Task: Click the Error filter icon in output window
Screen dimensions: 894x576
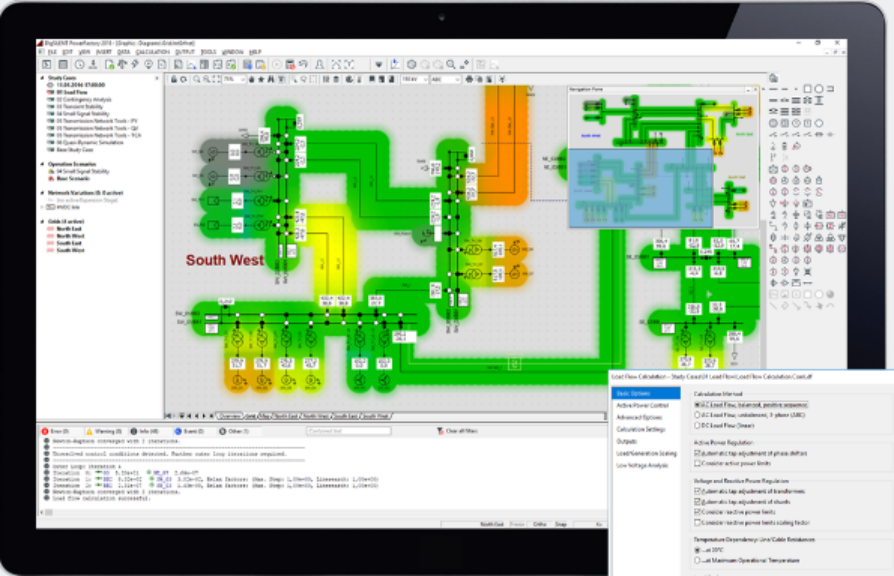Action: pos(45,431)
